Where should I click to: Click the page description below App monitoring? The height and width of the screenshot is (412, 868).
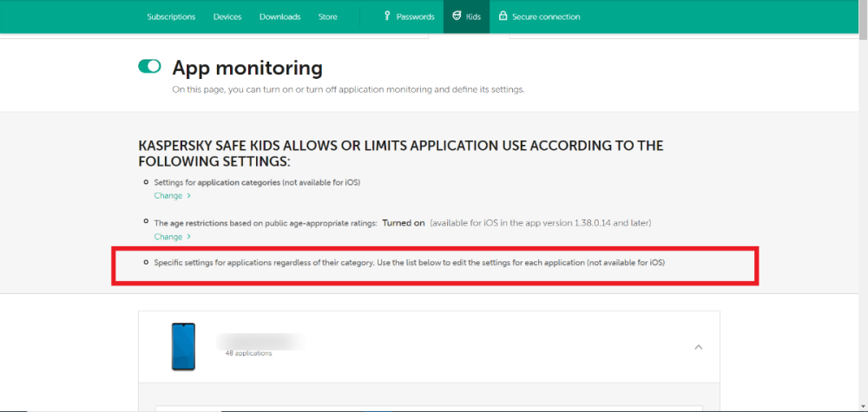(348, 89)
